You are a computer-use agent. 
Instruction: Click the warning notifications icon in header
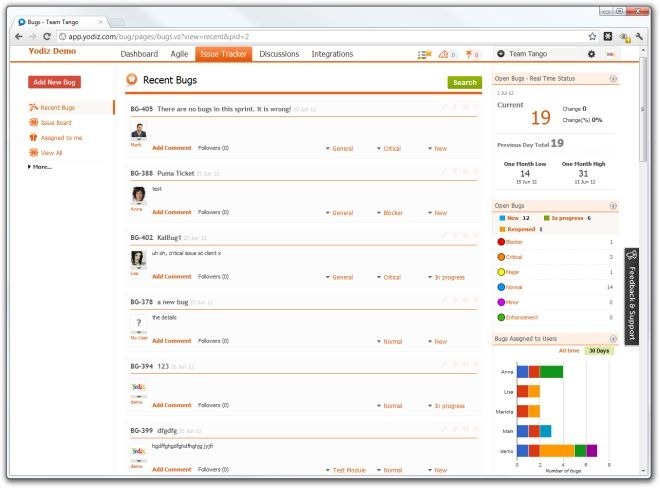tap(444, 54)
